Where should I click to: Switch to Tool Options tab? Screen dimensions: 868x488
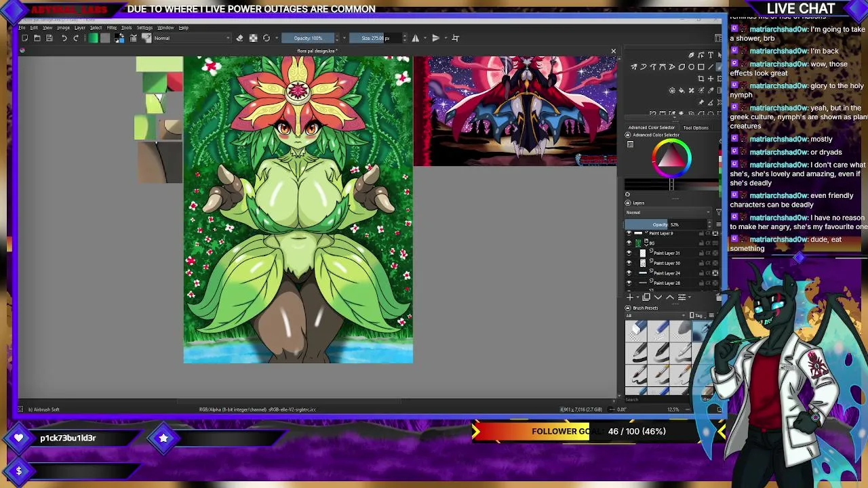696,127
